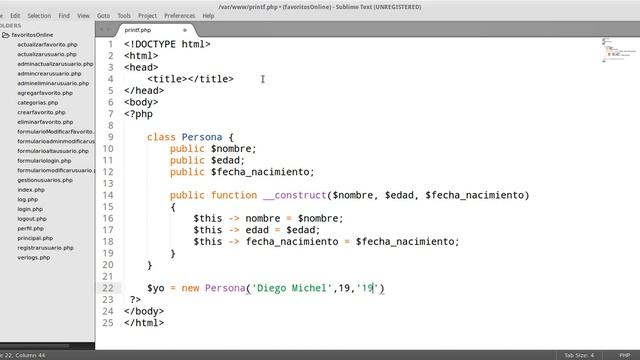Open the Tools menu
The width and height of the screenshot is (640, 360).
(124, 16)
